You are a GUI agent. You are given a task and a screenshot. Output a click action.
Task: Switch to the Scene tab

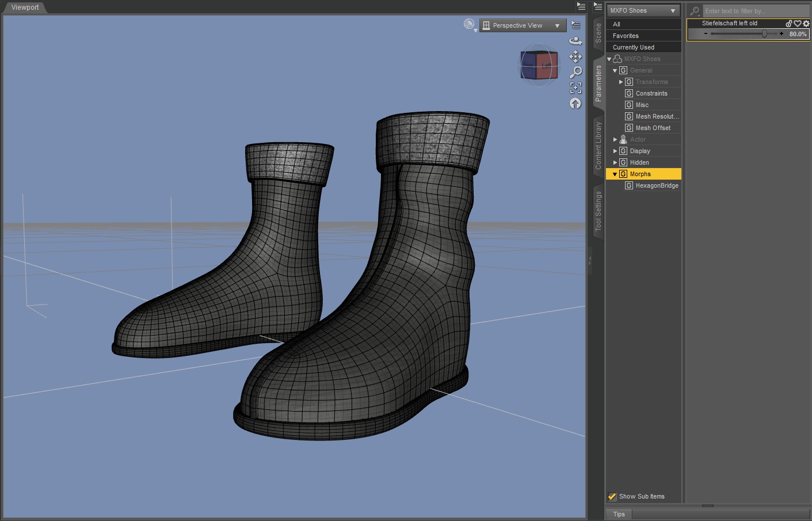click(598, 33)
